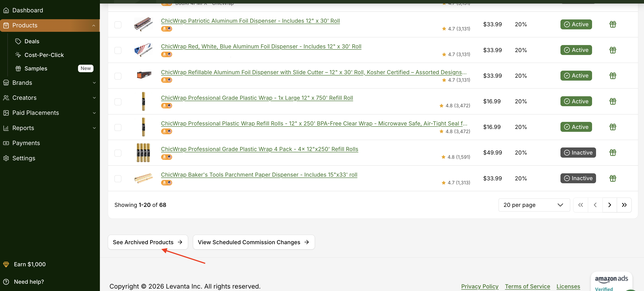Select checkbox for Red, White, Blue Foil Dispenser
Viewport: 644px width, 291px height.
pyautogui.click(x=118, y=51)
